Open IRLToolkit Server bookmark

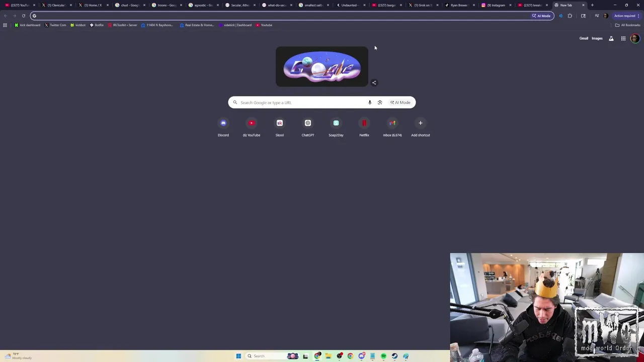click(123, 25)
